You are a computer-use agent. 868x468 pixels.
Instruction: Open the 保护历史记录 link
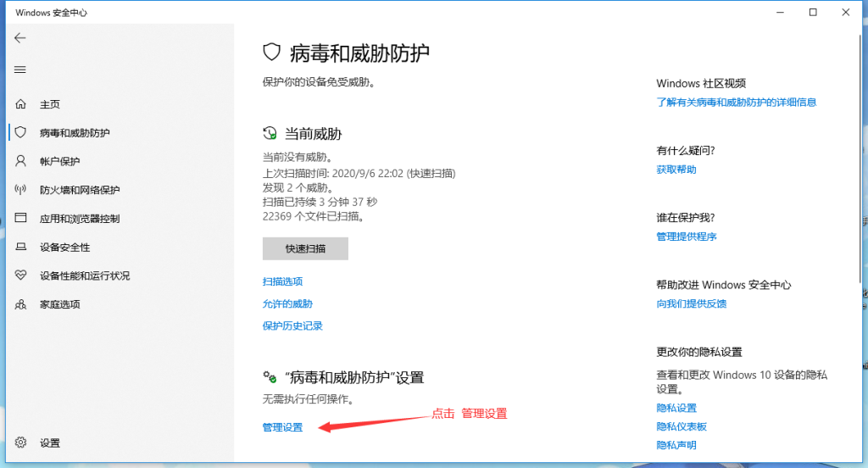pos(292,326)
